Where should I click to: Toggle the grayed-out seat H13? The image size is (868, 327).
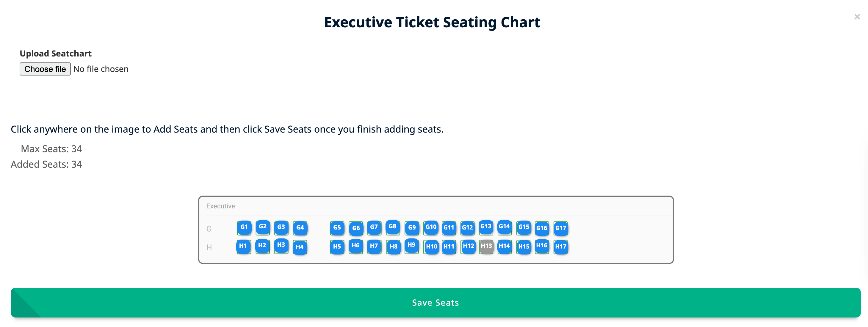(486, 246)
